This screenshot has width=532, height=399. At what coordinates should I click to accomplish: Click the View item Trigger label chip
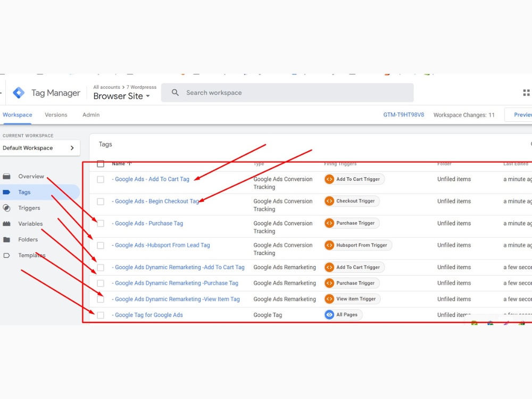[x=352, y=299]
